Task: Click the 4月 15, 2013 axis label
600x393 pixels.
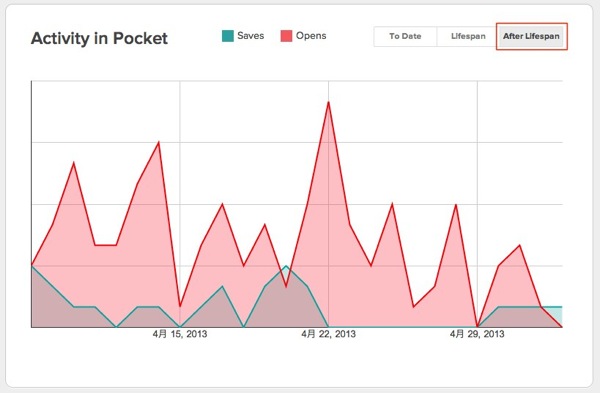Action: click(x=180, y=334)
